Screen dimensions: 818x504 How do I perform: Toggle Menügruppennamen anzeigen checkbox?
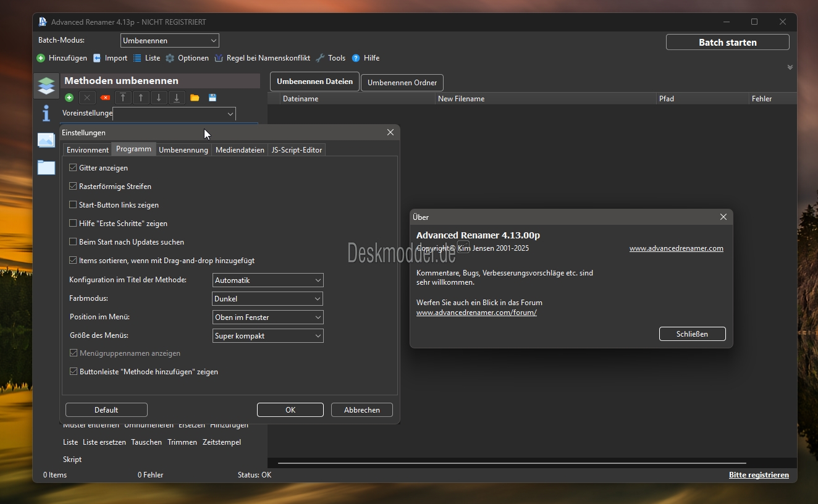pyautogui.click(x=74, y=353)
